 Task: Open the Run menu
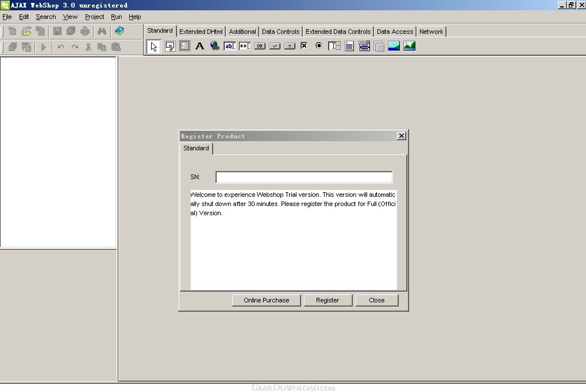pos(117,17)
